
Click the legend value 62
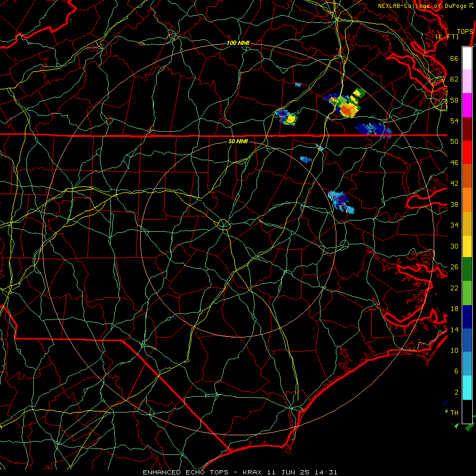pos(454,79)
